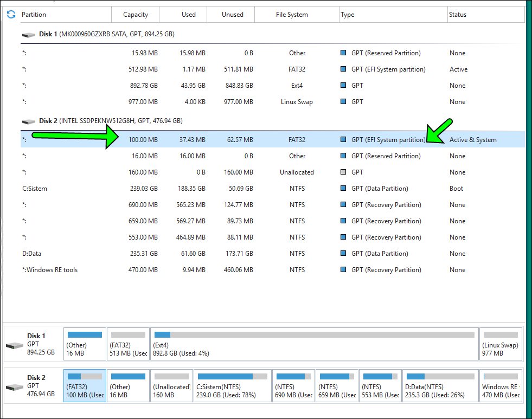The width and height of the screenshot is (532, 419).
Task: Click the gray type square of Unallocated row
Action: pos(343,172)
